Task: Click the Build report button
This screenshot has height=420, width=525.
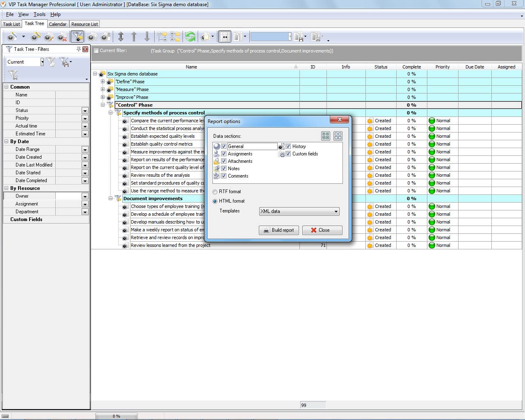Action: (x=279, y=230)
